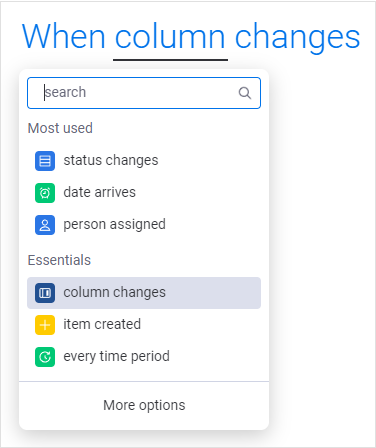The image size is (376, 448).
Task: Click the word changes in the heading
Action: [x=298, y=38]
